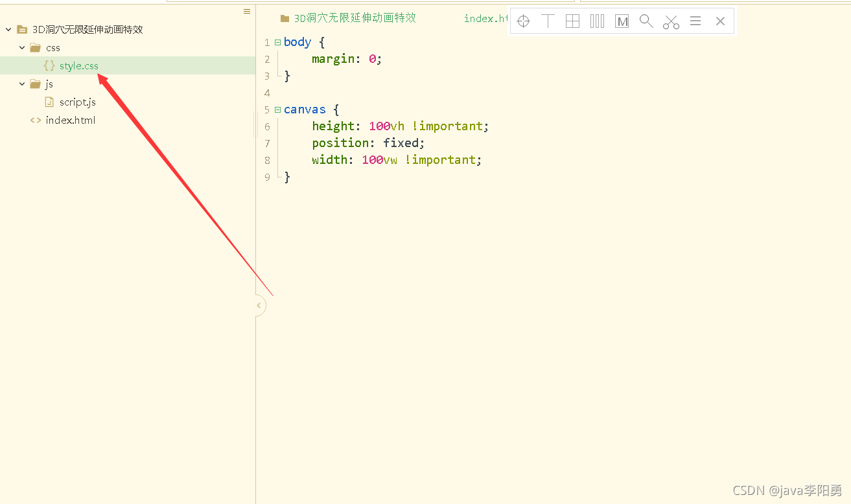Image resolution: width=851 pixels, height=504 pixels.
Task: Fold the body rule at line 1
Action: click(x=277, y=42)
